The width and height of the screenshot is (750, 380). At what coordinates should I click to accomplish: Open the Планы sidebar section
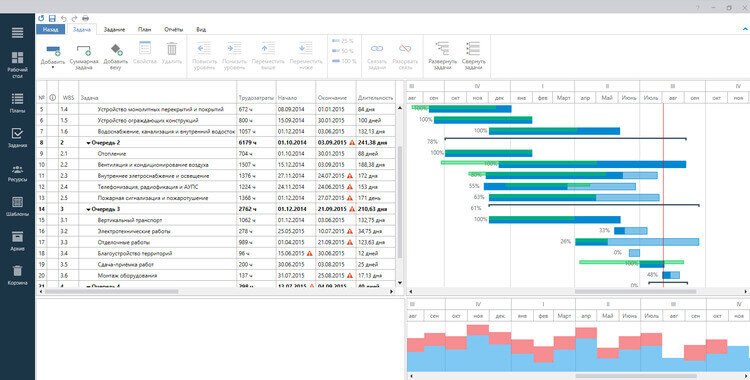tap(17, 102)
